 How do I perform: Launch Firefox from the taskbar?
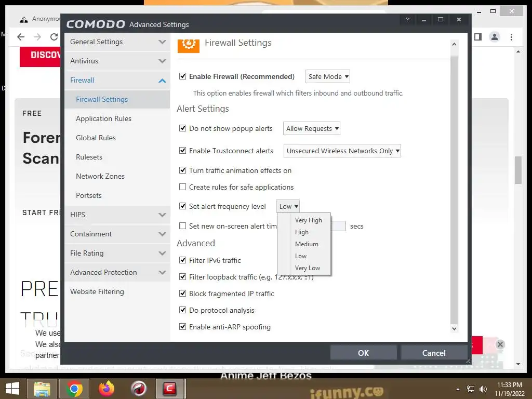click(x=106, y=389)
